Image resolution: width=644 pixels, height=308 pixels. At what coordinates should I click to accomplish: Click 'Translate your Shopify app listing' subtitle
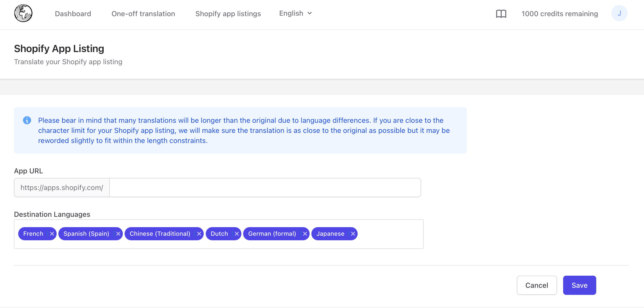[x=68, y=62]
